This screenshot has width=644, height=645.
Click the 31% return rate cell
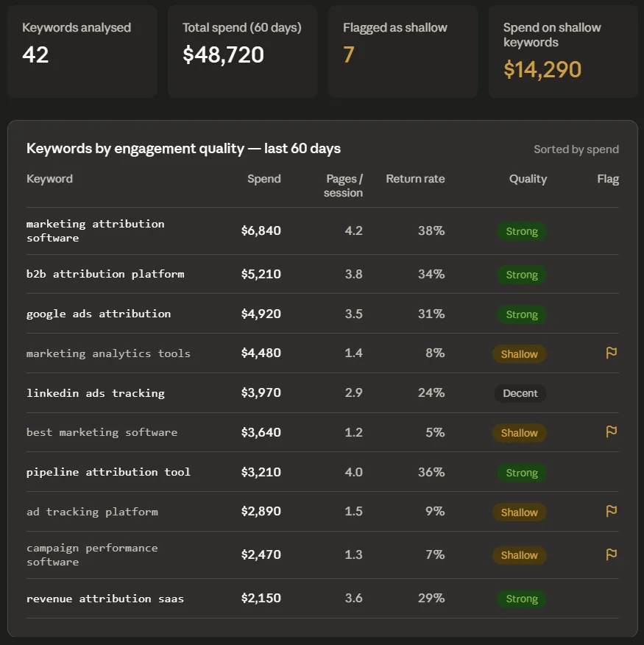click(431, 314)
